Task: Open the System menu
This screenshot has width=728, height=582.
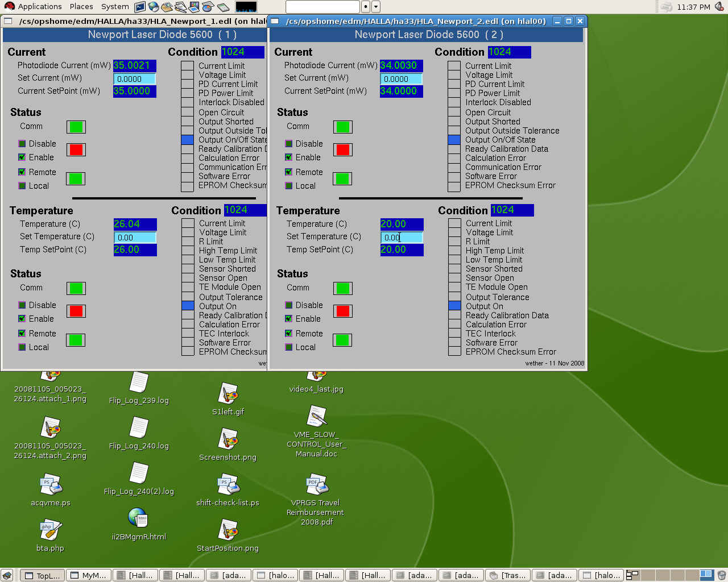Action: (115, 7)
